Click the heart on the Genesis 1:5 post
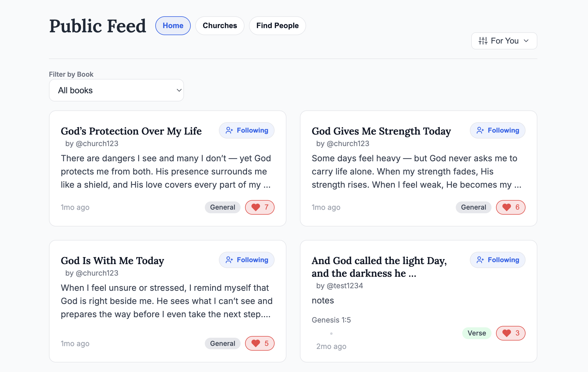This screenshot has width=588, height=372. coord(507,333)
